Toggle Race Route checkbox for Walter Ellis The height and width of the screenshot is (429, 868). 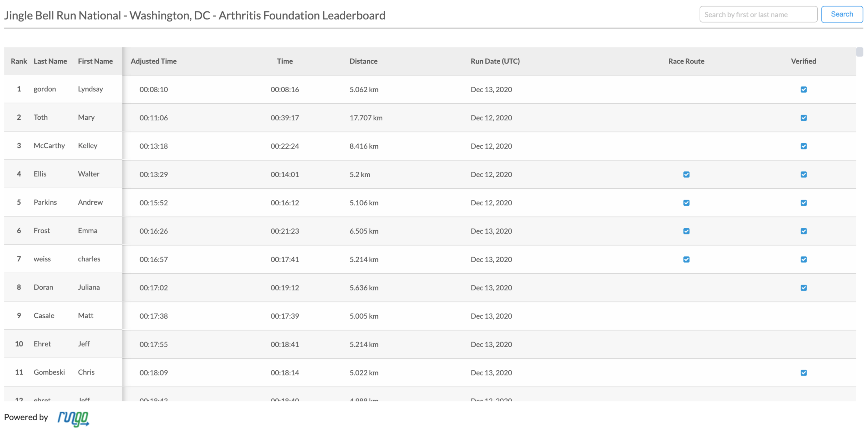[x=686, y=174]
